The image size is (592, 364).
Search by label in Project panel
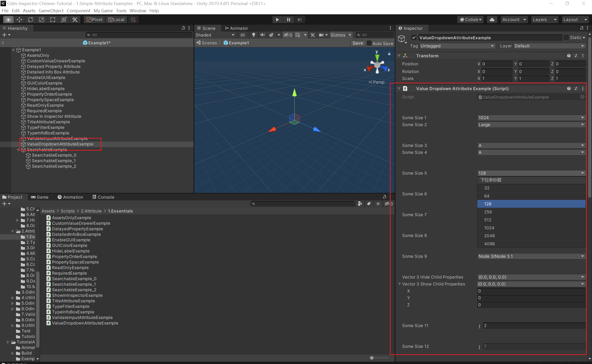[369, 204]
